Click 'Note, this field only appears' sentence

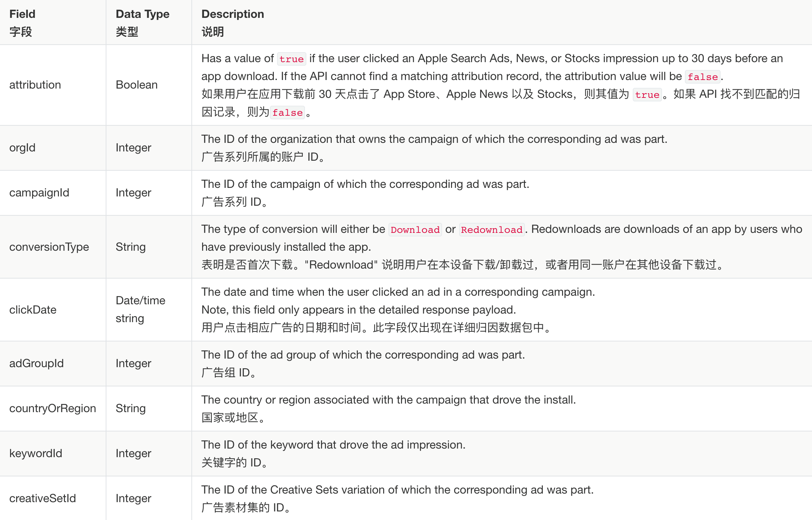(x=359, y=310)
